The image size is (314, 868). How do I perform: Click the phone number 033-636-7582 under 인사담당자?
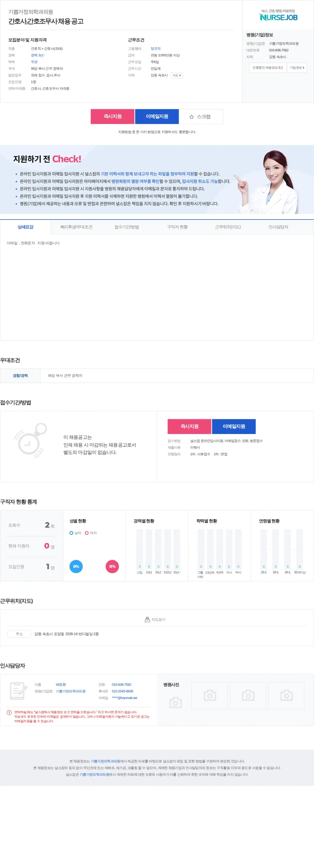click(122, 684)
